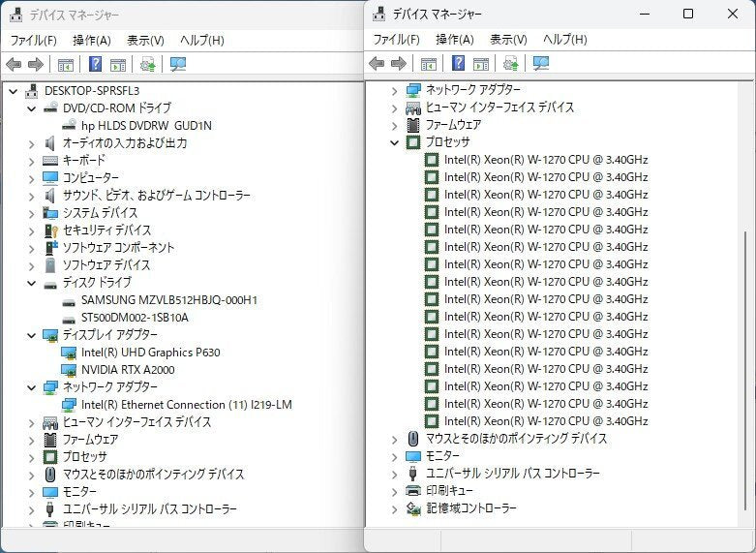Click Intel Ethernet Connection I219-LM icon
Image resolution: width=756 pixels, height=553 pixels.
(69, 405)
